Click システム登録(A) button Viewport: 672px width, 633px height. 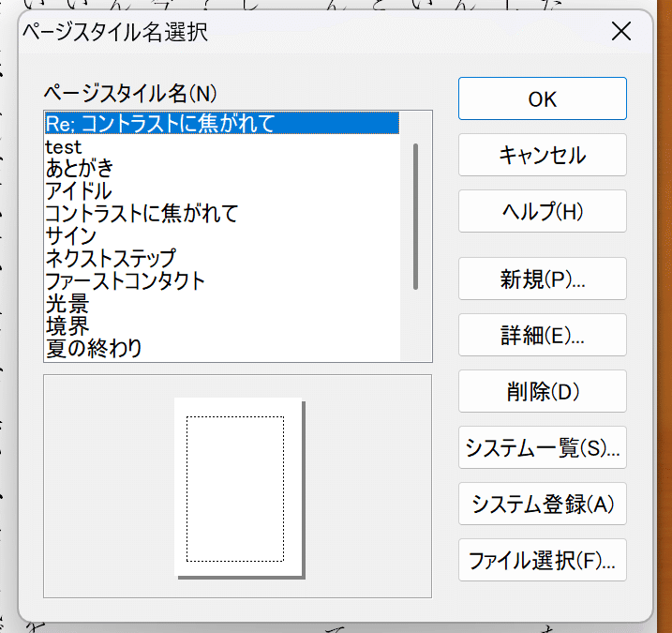pos(542,504)
